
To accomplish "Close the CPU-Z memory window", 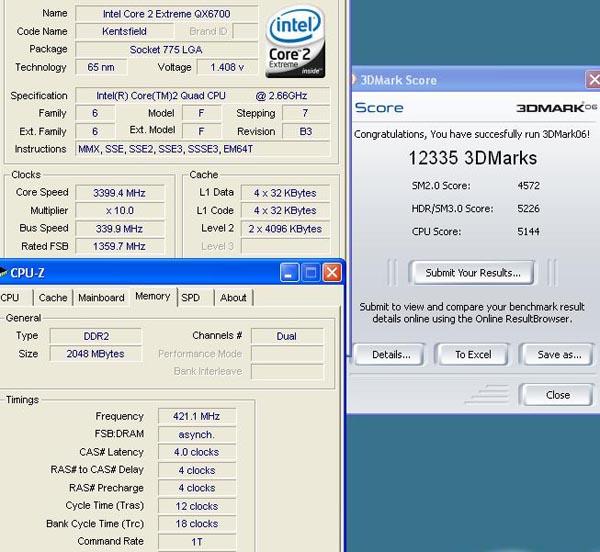I will pos(332,273).
